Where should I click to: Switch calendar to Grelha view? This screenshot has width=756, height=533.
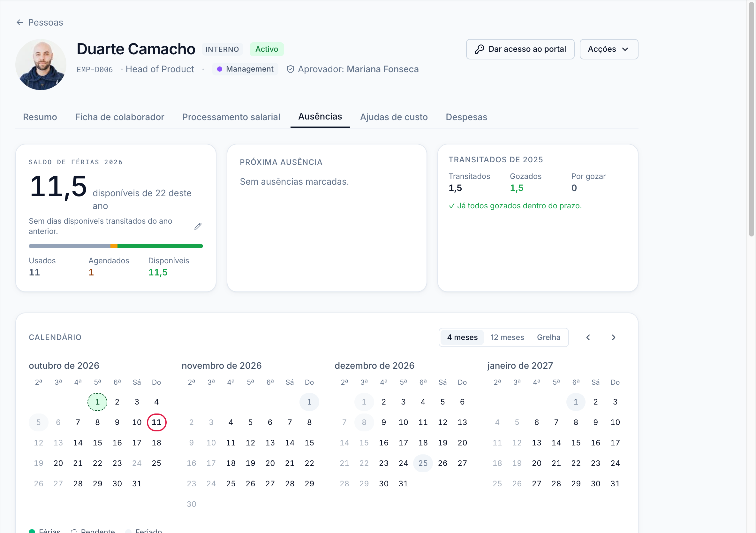tap(548, 337)
